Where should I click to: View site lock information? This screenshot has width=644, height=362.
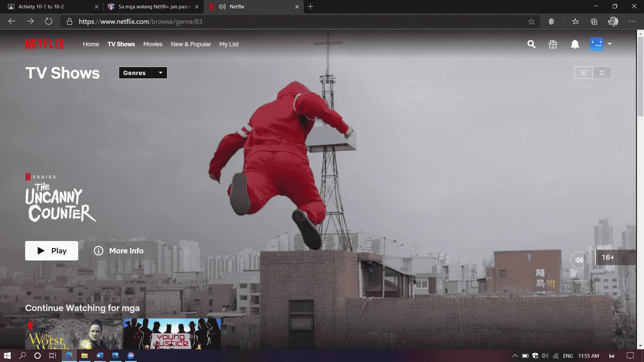pyautogui.click(x=69, y=21)
